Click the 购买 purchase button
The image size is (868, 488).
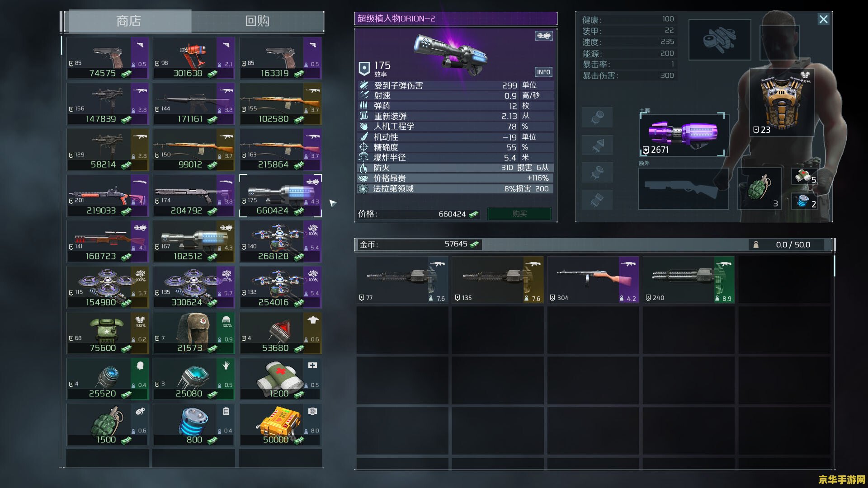click(519, 214)
